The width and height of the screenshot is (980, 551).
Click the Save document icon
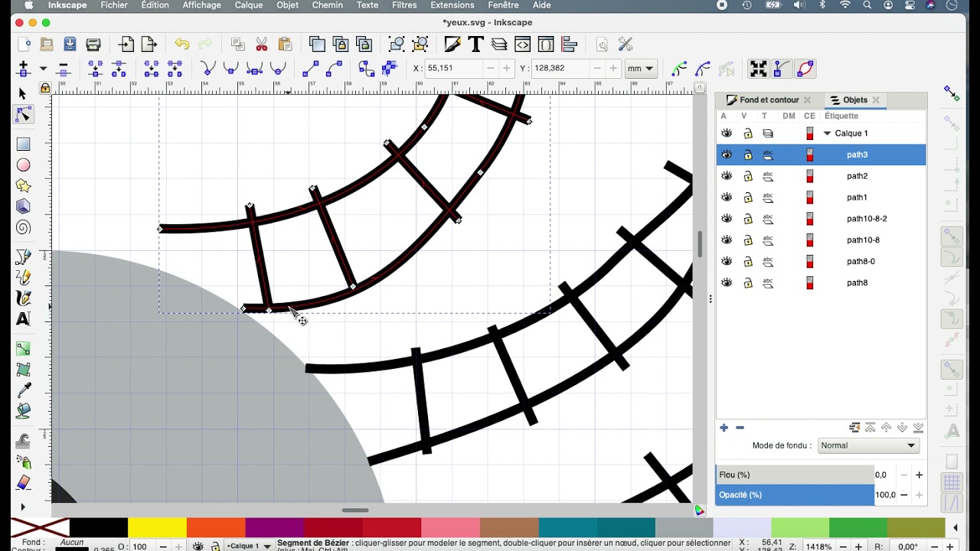click(70, 44)
